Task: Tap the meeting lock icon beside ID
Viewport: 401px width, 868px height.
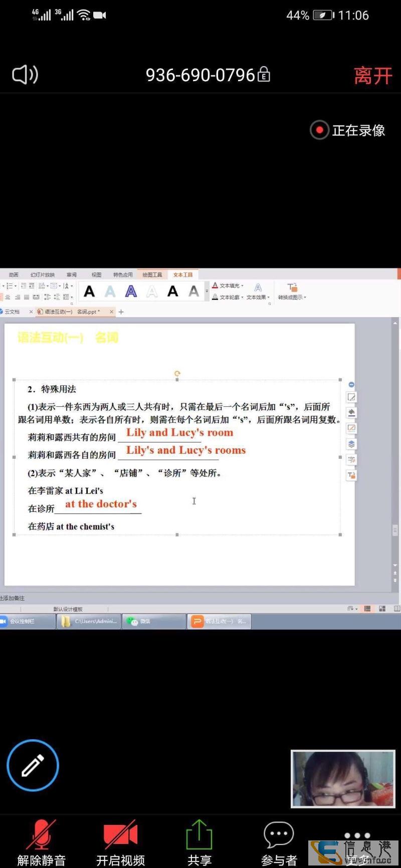Action: pyautogui.click(x=264, y=75)
